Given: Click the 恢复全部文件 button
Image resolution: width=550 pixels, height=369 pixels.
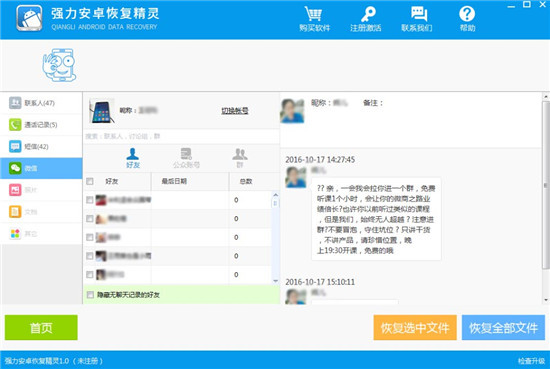Looking at the screenshot, I should 503,328.
